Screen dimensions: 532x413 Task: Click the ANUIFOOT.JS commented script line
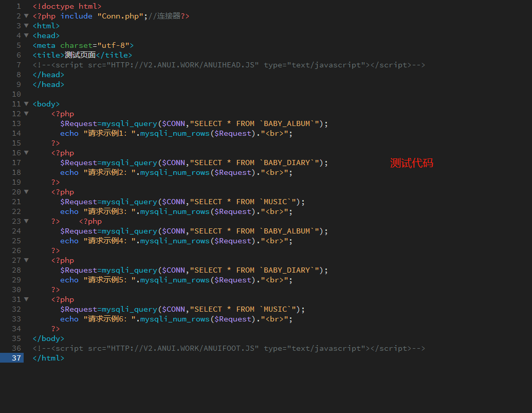[x=229, y=349]
